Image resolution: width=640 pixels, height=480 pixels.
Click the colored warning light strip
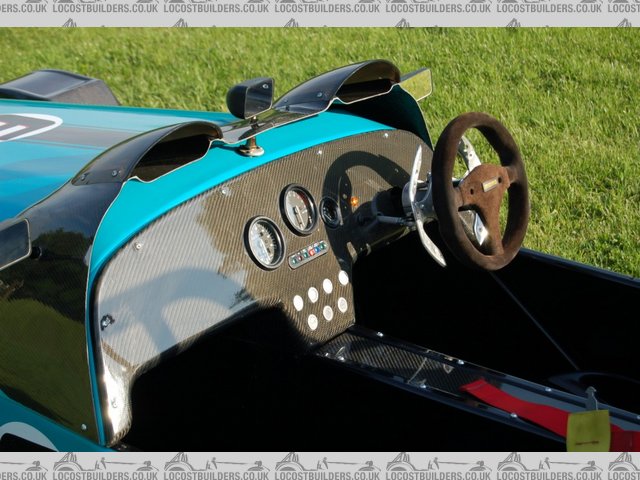click(x=308, y=254)
